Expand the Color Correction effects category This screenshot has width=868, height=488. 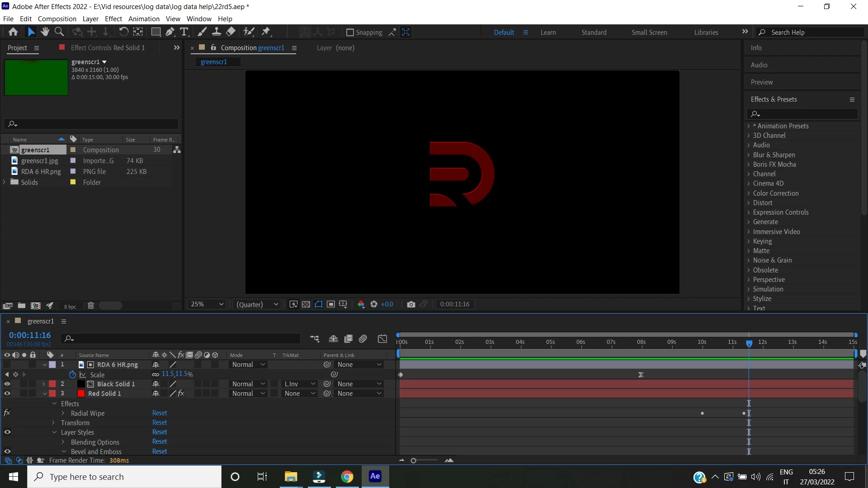(749, 193)
